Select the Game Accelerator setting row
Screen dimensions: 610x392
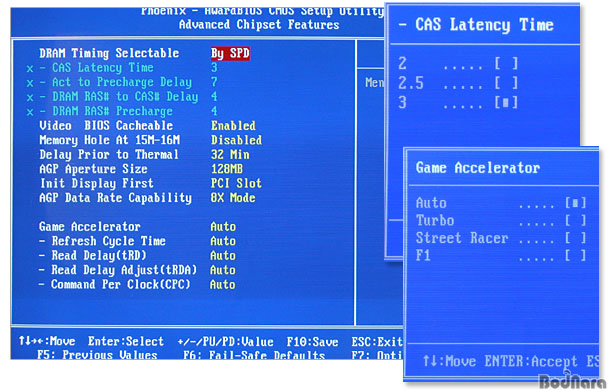89,227
